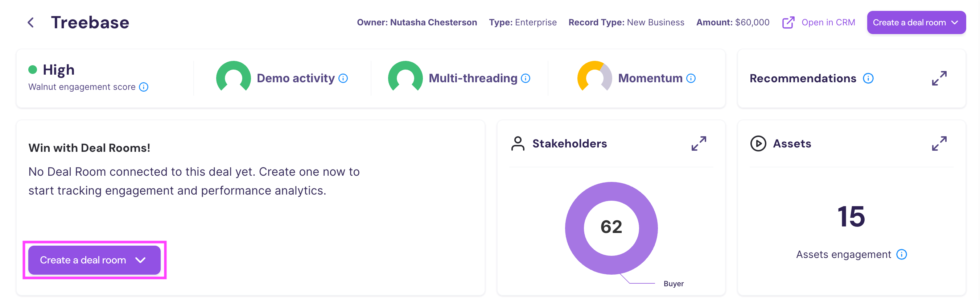Click the Assets engagement label
This screenshot has width=980, height=300.
843,254
